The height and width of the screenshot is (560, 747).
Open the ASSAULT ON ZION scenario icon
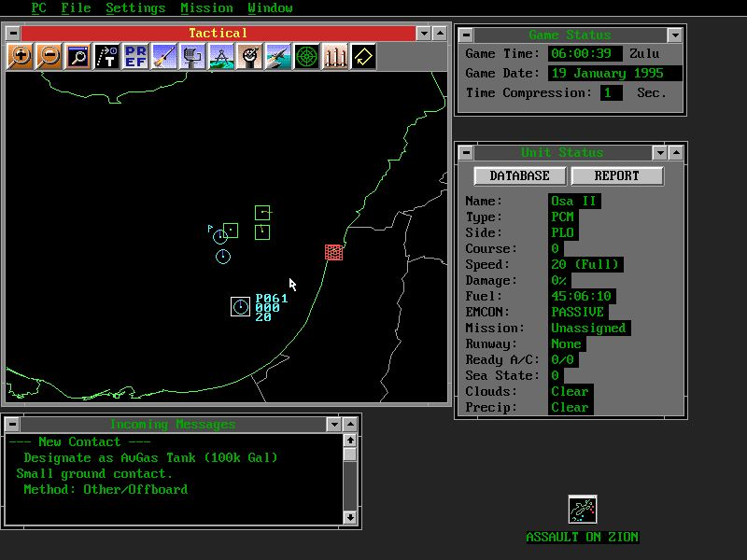[x=582, y=509]
